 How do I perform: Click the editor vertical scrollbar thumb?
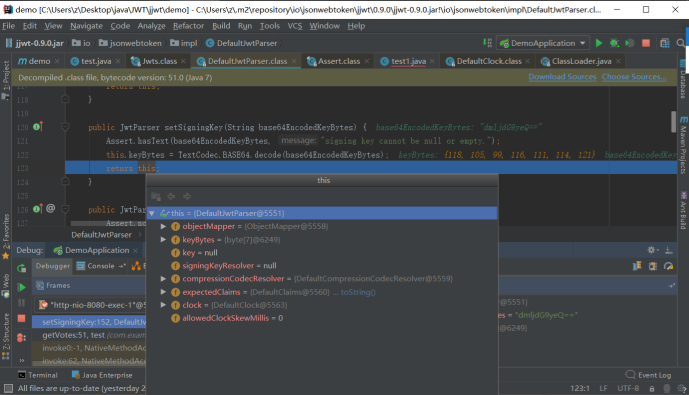click(673, 121)
